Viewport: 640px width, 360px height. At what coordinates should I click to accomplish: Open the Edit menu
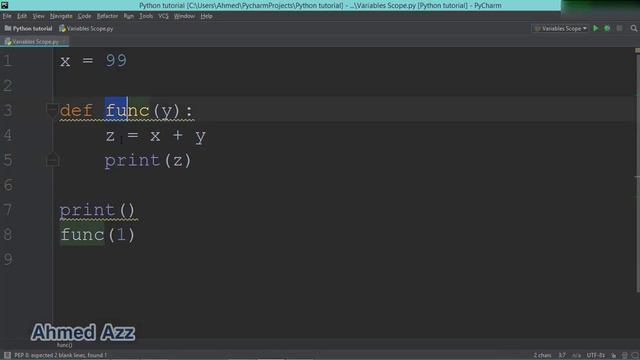click(x=22, y=16)
